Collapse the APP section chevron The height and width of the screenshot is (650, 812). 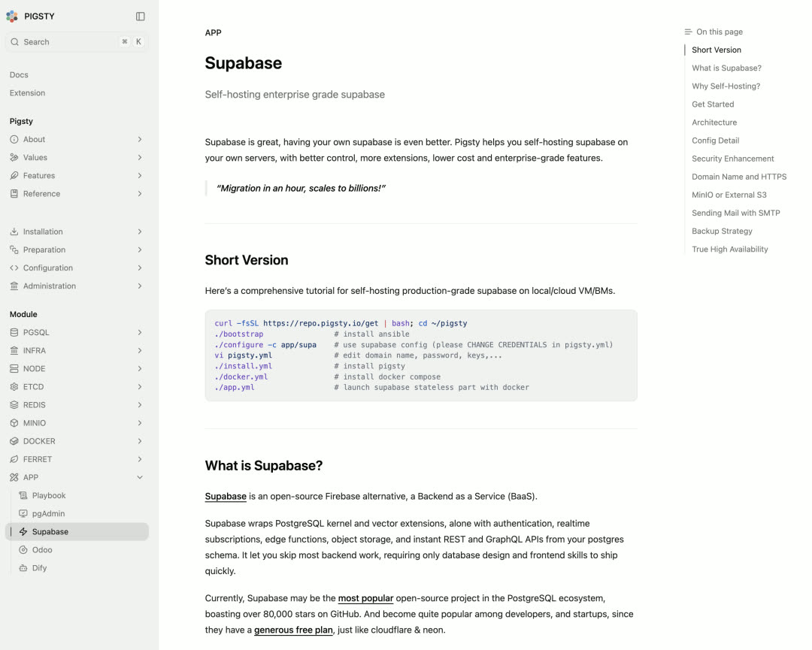click(140, 477)
